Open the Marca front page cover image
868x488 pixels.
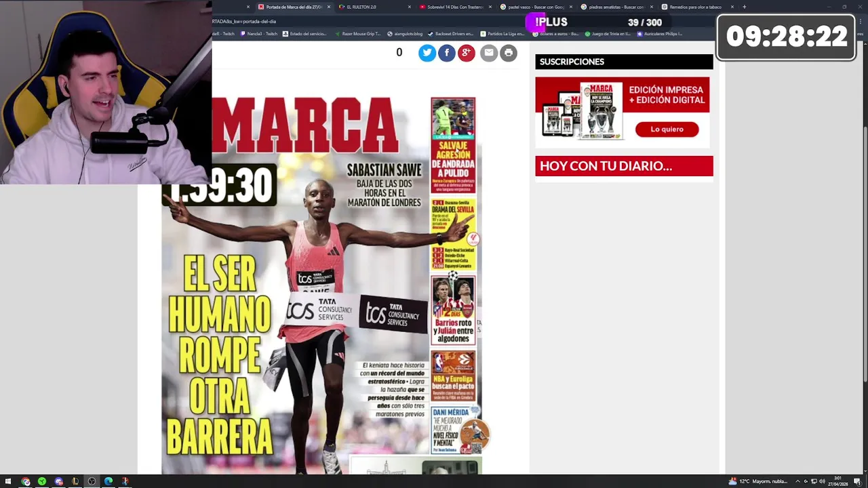pos(321,285)
